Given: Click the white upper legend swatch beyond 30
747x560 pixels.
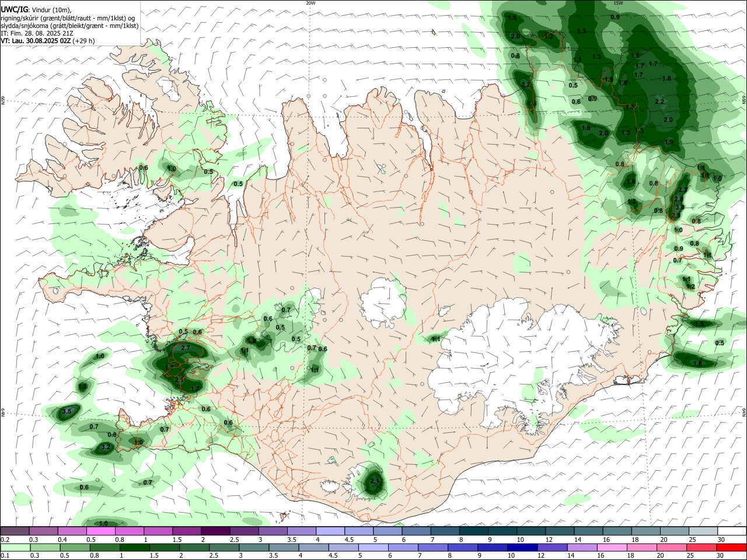Looking at the screenshot, I should point(731,531).
